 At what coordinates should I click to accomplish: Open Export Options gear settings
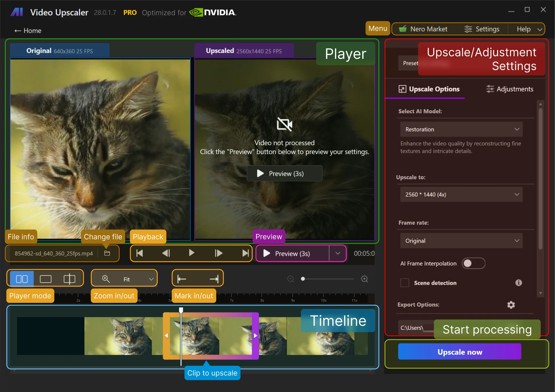click(x=511, y=305)
